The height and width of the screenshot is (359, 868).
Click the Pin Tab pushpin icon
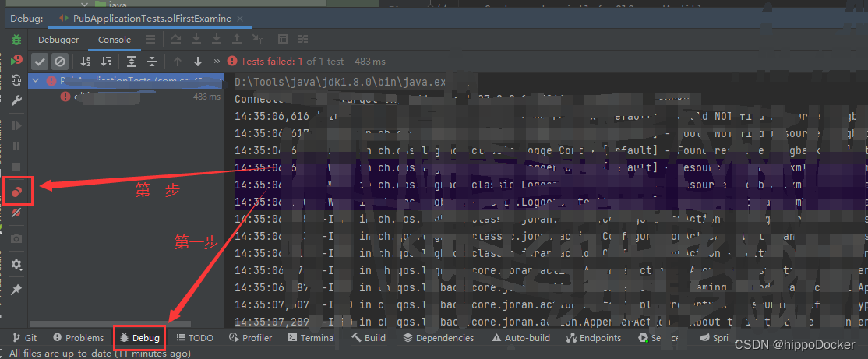[16, 290]
